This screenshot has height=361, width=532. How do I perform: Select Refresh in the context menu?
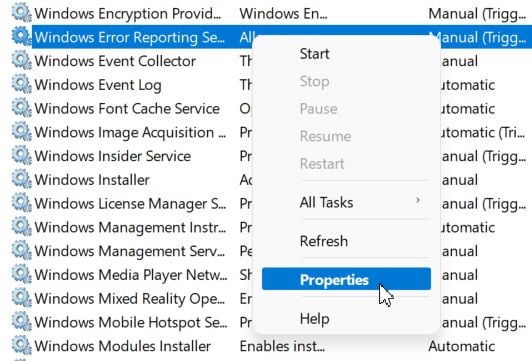324,241
